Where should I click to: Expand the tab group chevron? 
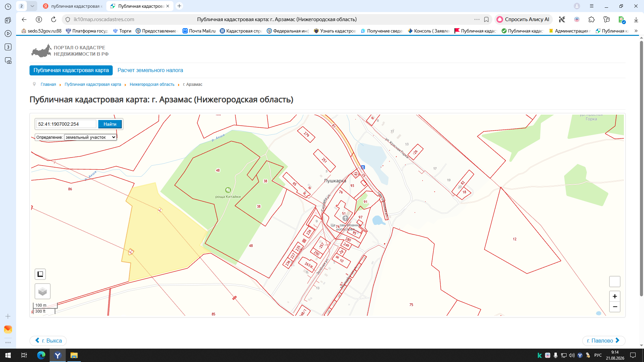tap(32, 6)
